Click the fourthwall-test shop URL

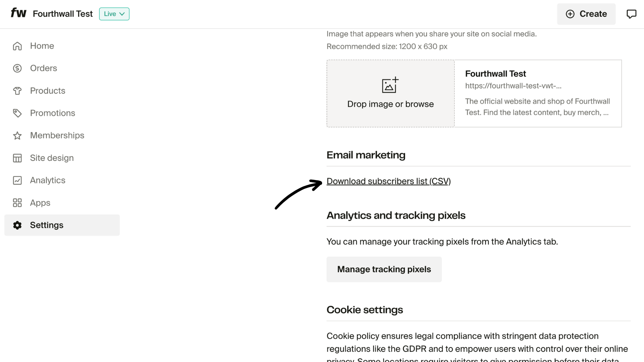pos(513,86)
